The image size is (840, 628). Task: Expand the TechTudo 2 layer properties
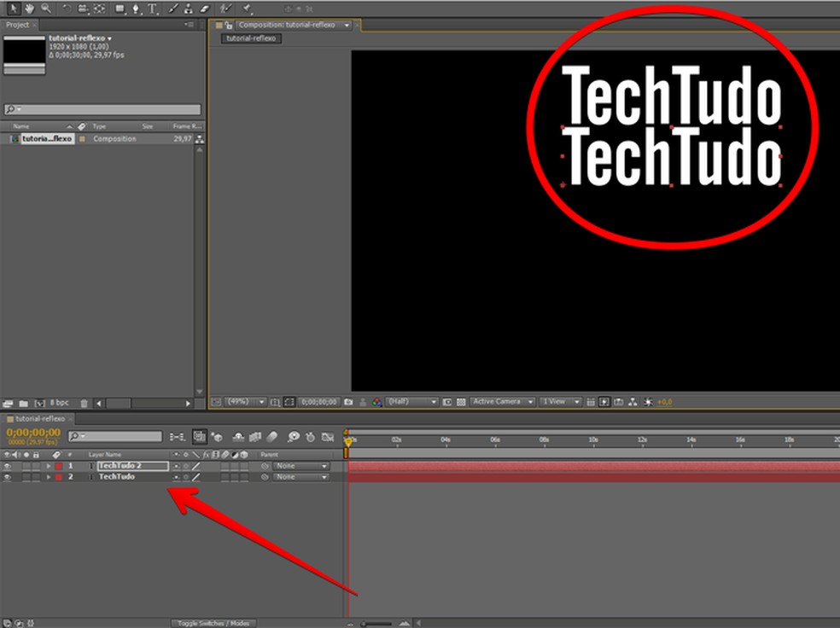[x=48, y=467]
